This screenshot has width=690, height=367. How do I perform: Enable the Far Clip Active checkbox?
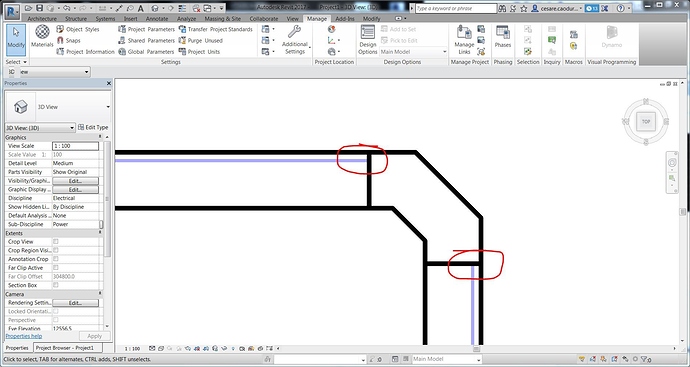(x=56, y=268)
